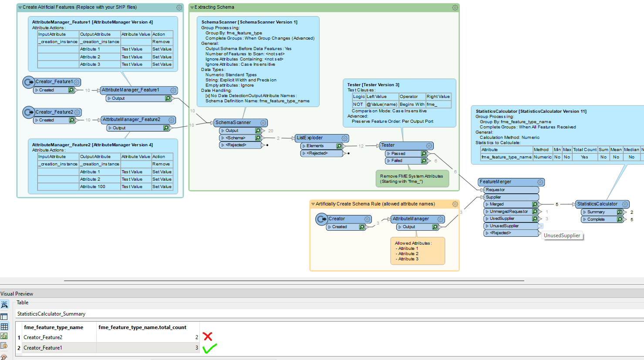The height and width of the screenshot is (360, 644).
Task: Select the FeatureMerger transformer title
Action: pos(496,182)
